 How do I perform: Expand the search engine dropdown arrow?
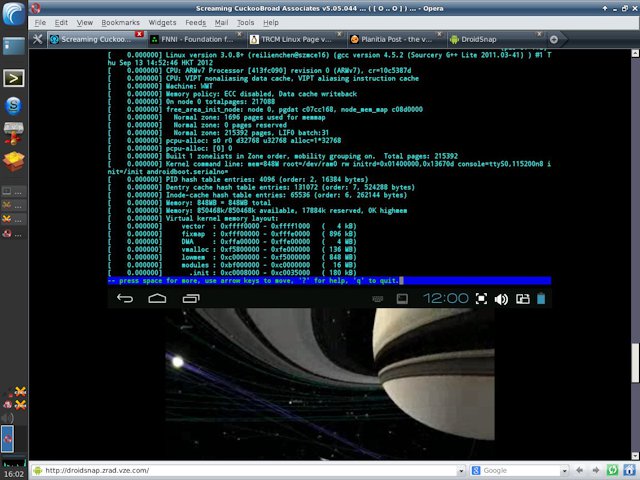[x=564, y=471]
